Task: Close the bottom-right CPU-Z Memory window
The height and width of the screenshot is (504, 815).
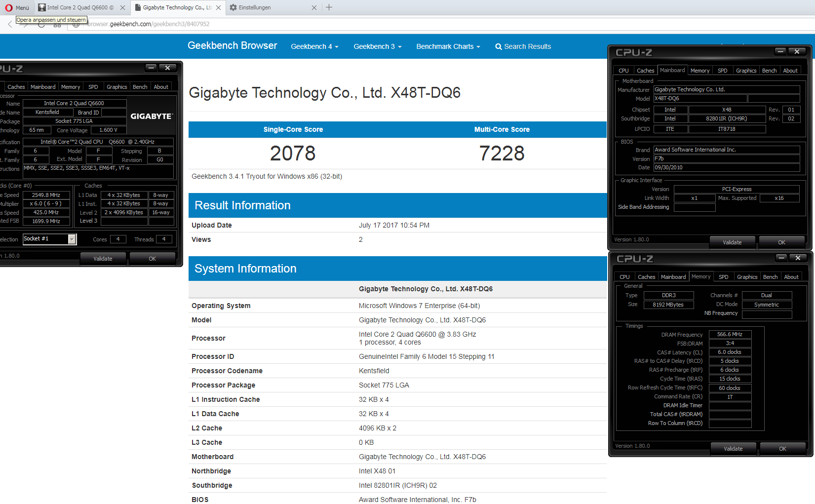Action: 798,258
